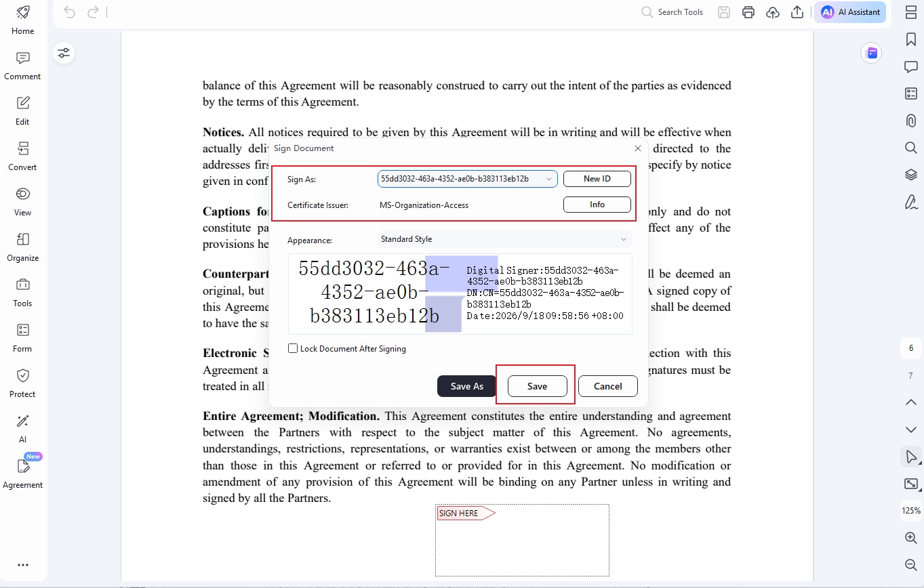
Task: Switch to the Edit tools
Action: pos(22,111)
